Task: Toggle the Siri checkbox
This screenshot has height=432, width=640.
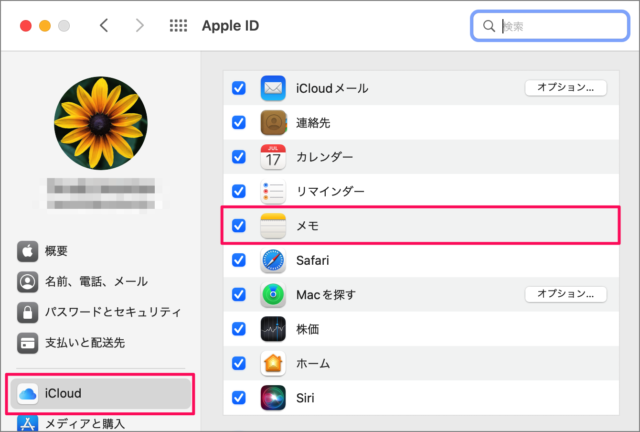Action: pos(239,398)
